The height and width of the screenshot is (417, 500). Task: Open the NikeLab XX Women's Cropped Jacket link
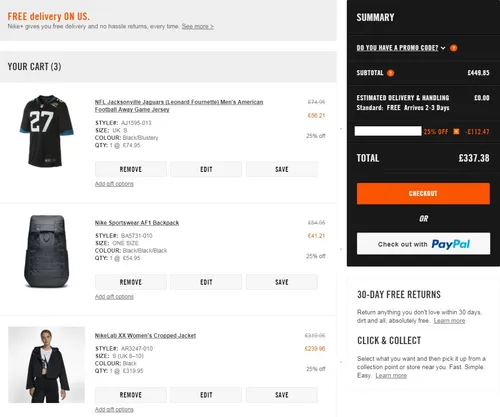[x=145, y=336]
